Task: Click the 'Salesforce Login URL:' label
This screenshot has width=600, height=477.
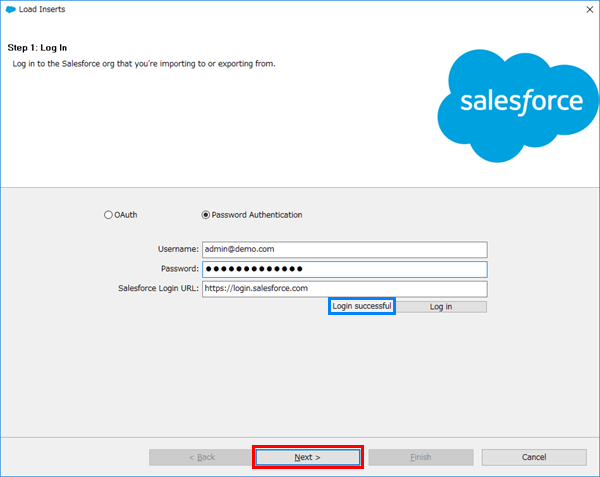Action: click(158, 288)
